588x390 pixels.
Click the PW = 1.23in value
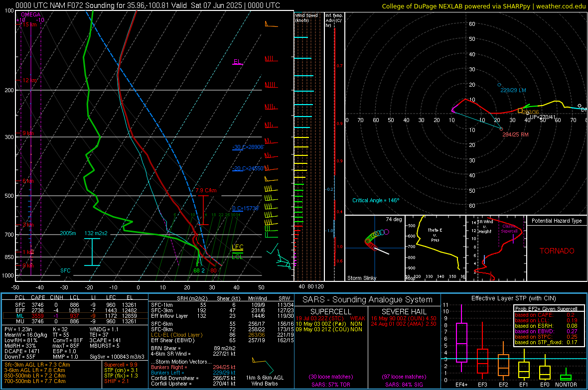point(18,329)
